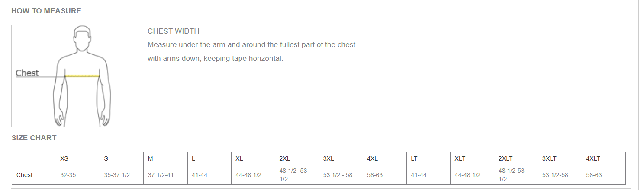Viewport: 644px width, 190px height.
Task: Click the SIZE CHART heading
Action: tap(34, 138)
